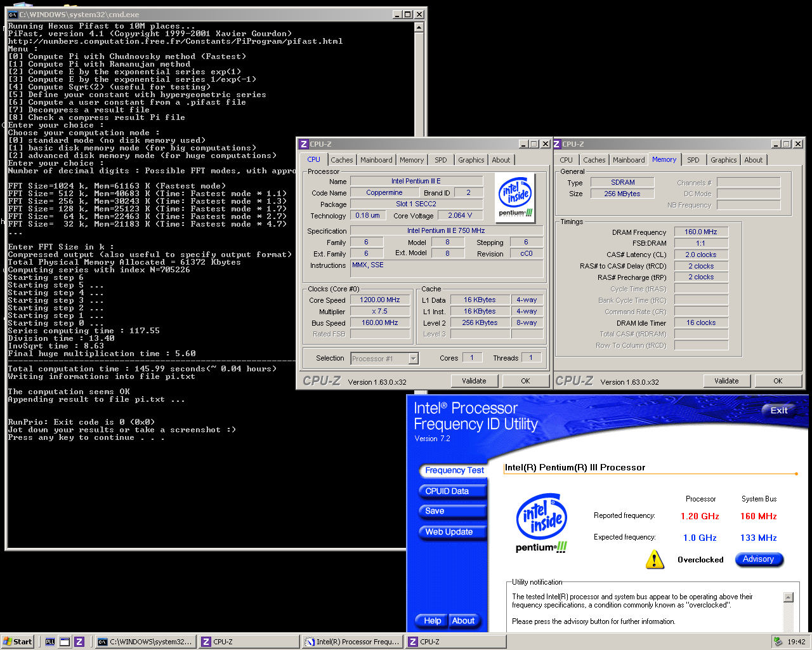Viewport: 812px width, 650px height.
Task: Click the CPU-Z title bar icon of the Memory window
Action: pyautogui.click(x=557, y=144)
